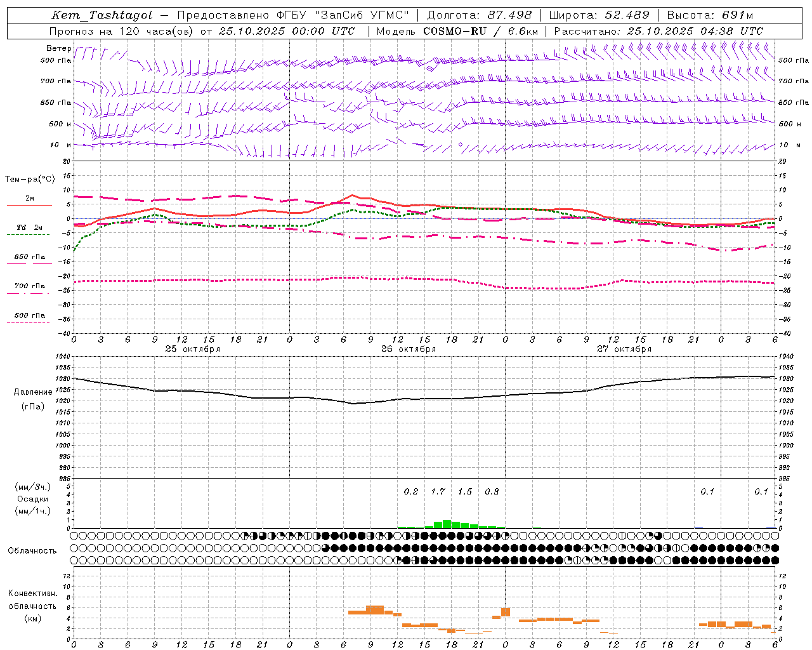The image size is (812, 650).
Task: Click the Ветер panel label
Action: [58, 48]
